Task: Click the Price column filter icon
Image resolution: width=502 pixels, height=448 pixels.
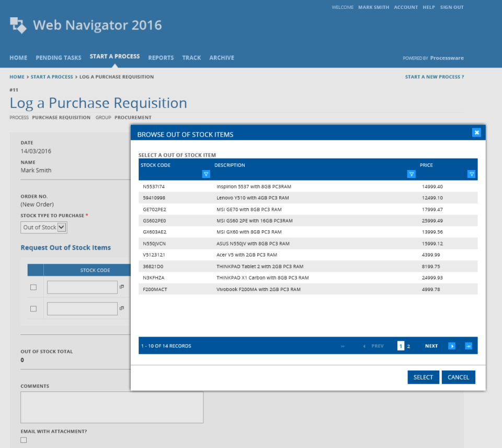Action: coord(471,174)
